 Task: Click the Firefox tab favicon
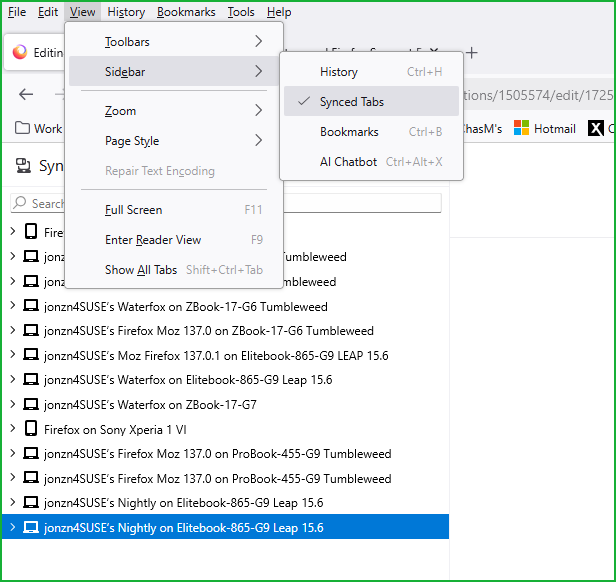coord(20,52)
